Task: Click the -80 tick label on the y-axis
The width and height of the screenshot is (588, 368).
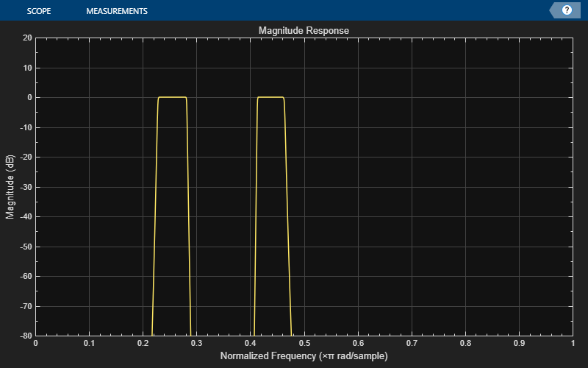Action: pos(24,336)
